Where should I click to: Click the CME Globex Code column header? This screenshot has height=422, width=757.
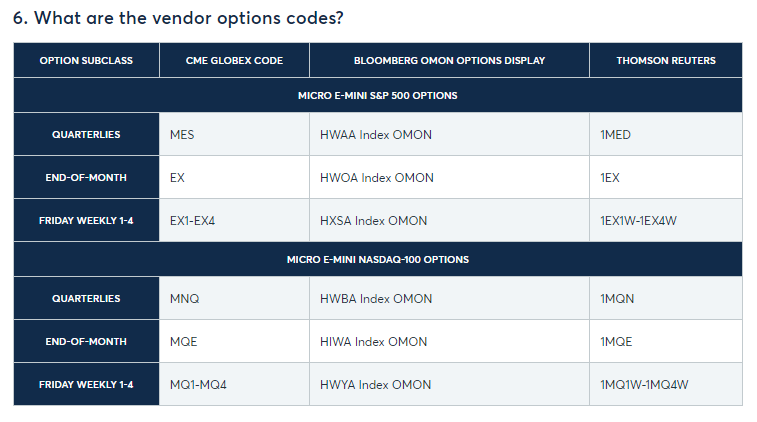tap(234, 61)
